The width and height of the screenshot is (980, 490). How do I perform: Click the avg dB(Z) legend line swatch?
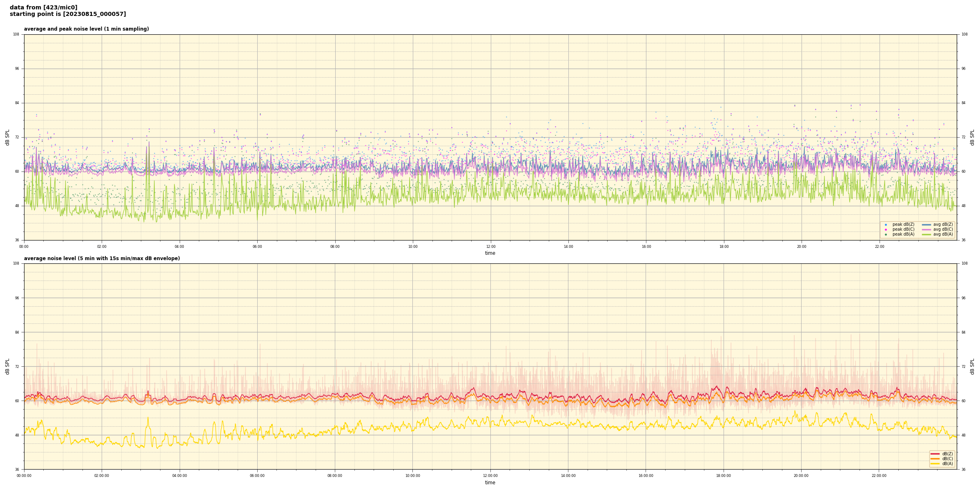[927, 225]
